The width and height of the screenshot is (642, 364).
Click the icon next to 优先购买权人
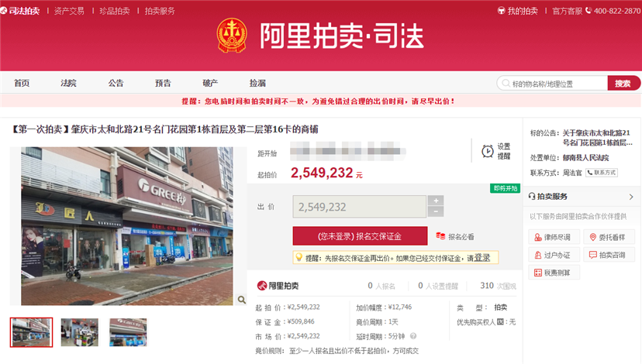click(x=500, y=322)
